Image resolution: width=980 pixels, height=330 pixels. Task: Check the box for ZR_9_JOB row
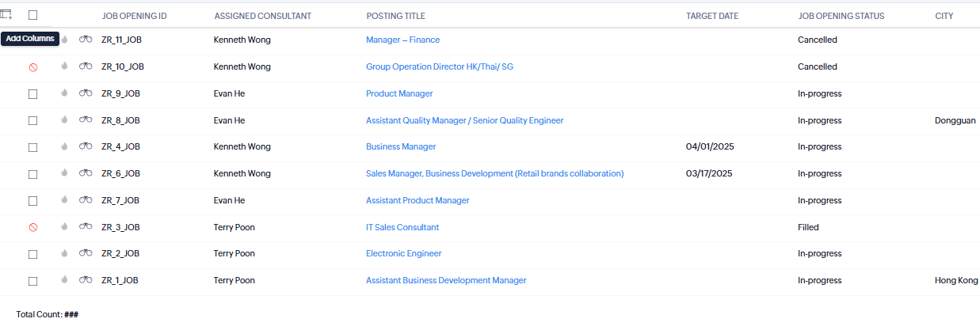click(x=33, y=94)
